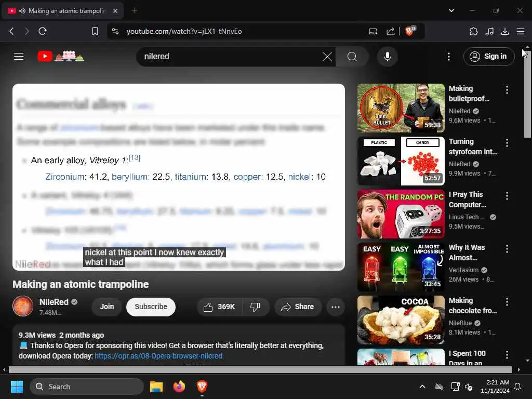Viewport: 532px width, 399px height.
Task: Open the Turning styrofoam video thumbnail
Action: pos(401,161)
